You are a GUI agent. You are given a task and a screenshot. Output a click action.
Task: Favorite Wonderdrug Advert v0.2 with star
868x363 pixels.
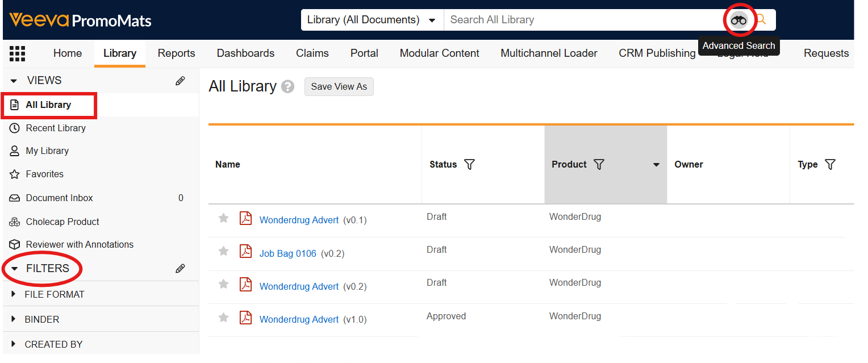point(224,284)
